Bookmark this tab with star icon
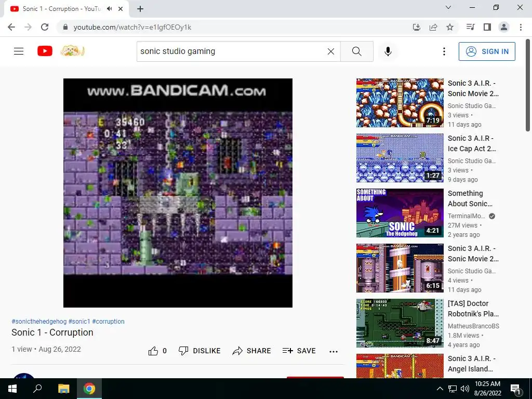This screenshot has height=399, width=532. (450, 27)
